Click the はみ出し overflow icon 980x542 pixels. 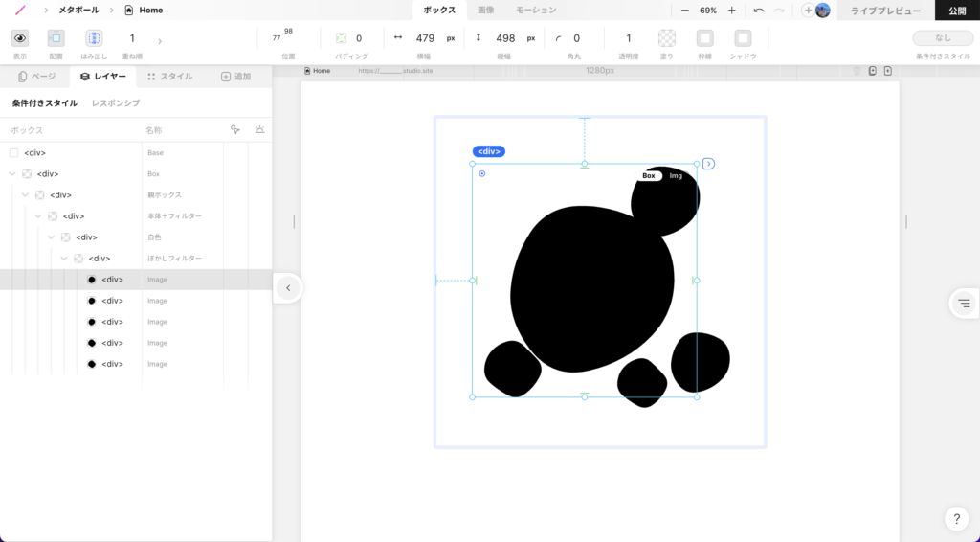tap(94, 38)
